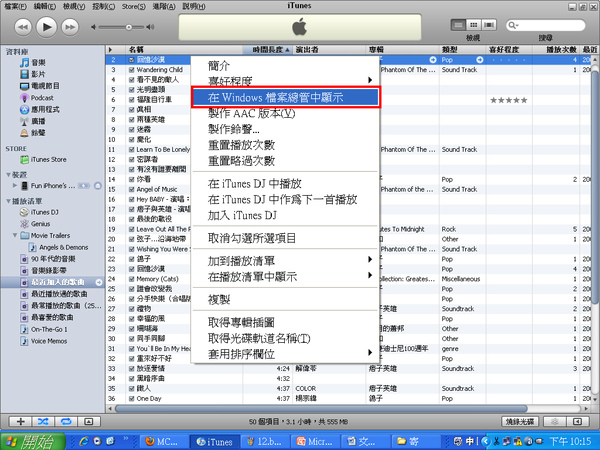Uncheck the Learn To Be Lonely checkbox
Viewport: 600px width, 450px height.
pyautogui.click(x=131, y=150)
